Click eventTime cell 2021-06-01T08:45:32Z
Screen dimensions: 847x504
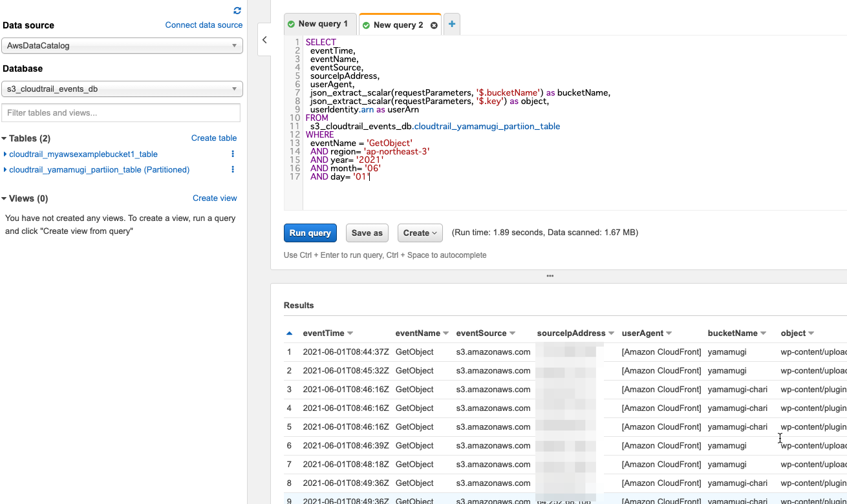[x=346, y=371]
